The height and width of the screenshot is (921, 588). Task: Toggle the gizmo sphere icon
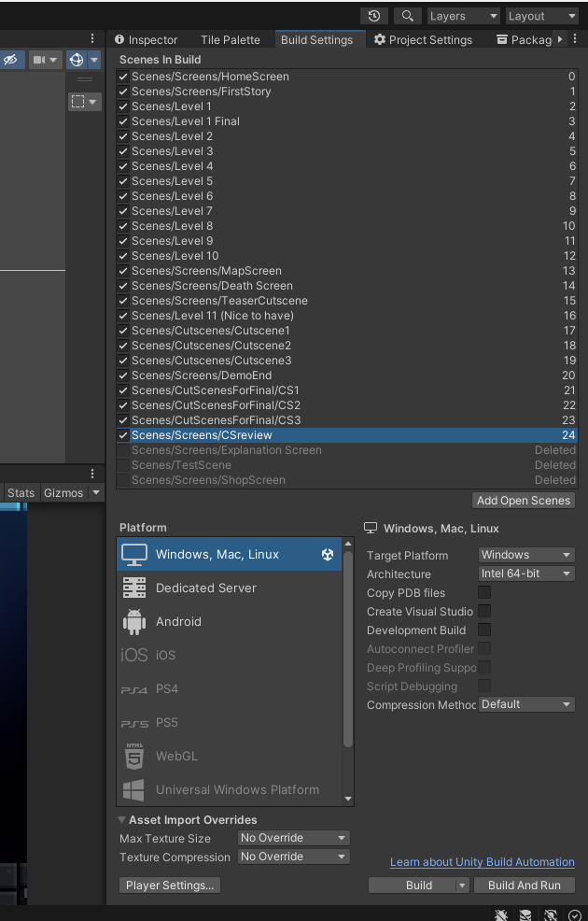pos(77,60)
